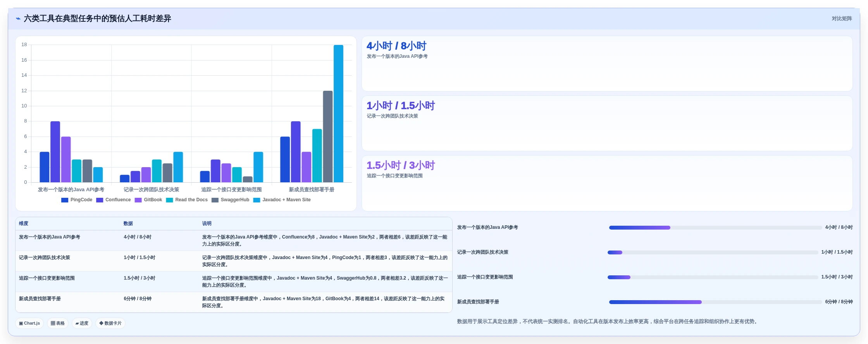Screen dimensions: 868x344
Task: Toggle the GitBook legend item
Action: pyautogui.click(x=148, y=200)
